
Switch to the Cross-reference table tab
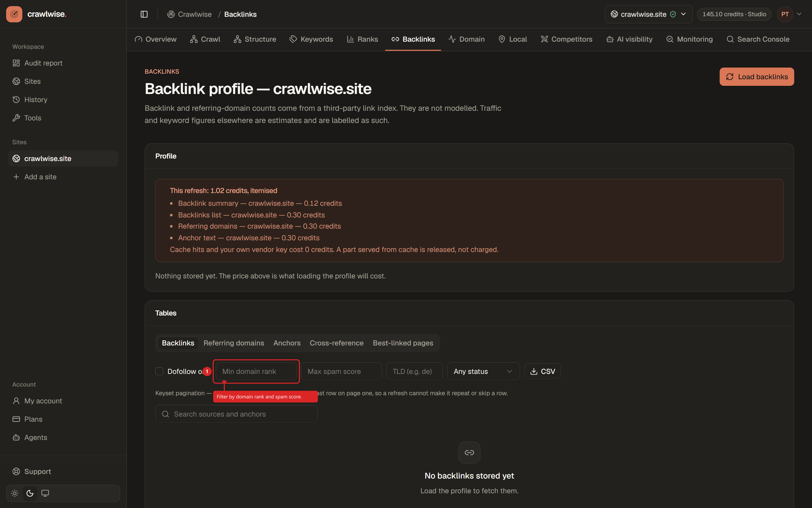[x=336, y=343]
